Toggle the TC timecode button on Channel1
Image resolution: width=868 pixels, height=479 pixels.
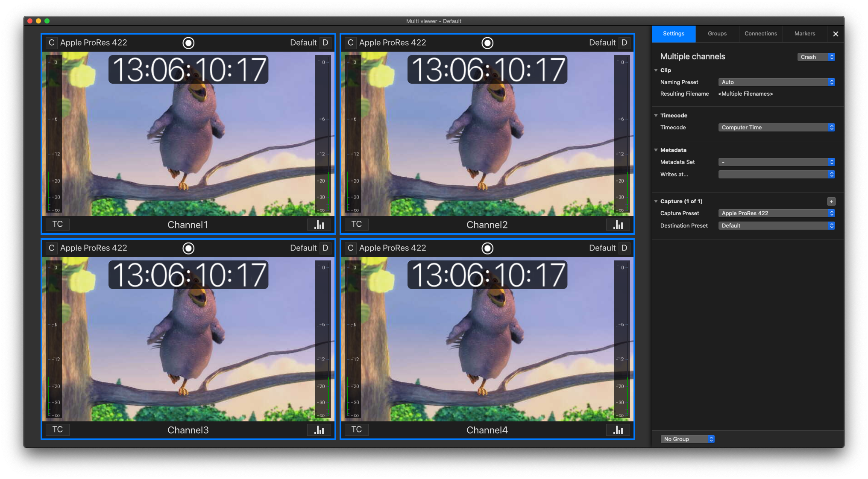click(x=58, y=225)
